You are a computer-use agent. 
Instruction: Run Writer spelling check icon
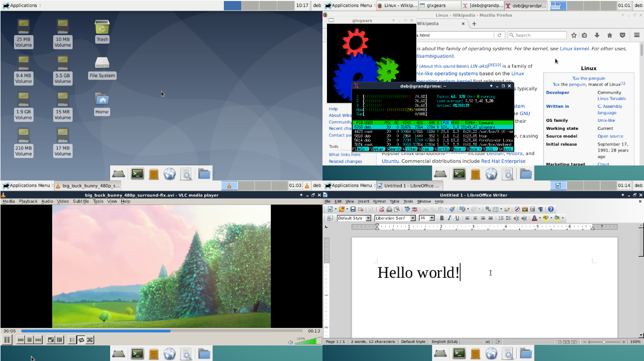point(407,209)
